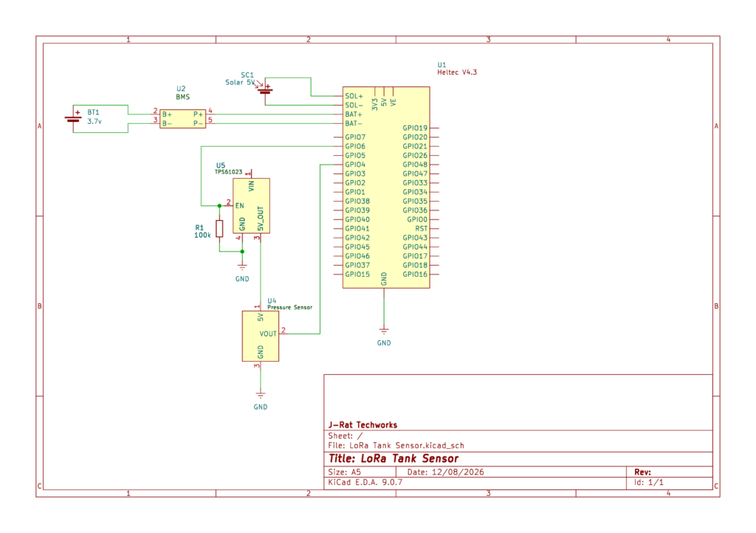Screen dimensions: 756x533
Task: Click the 'GPIO4' pin label
Action: point(355,165)
